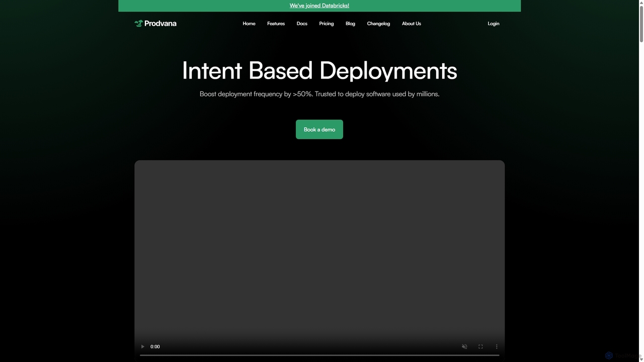Open the Home nav item
644x362 pixels.
click(249, 24)
